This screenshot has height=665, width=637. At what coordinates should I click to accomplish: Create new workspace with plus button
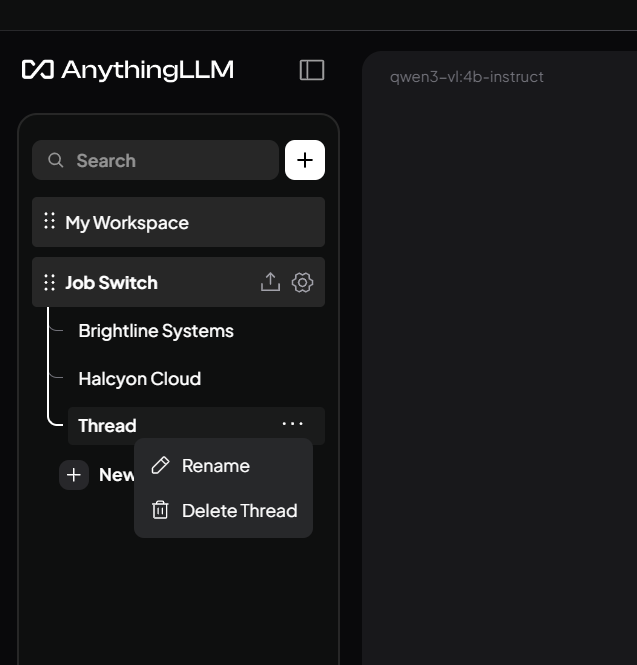pyautogui.click(x=305, y=160)
